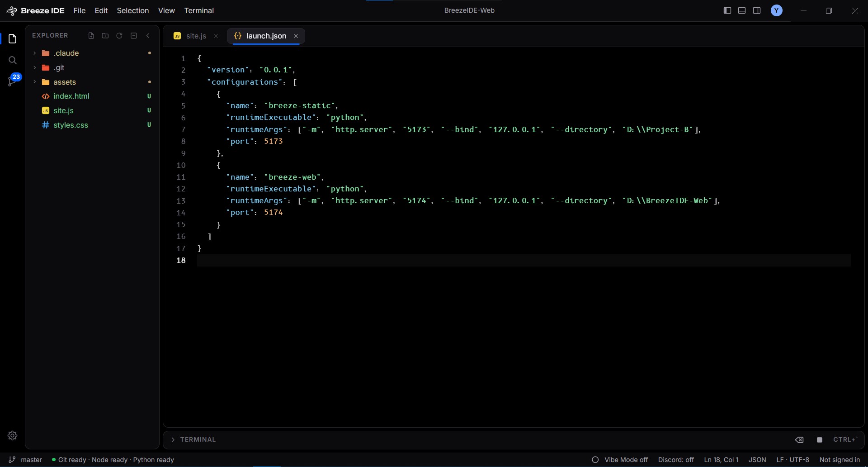Open styles.css in the file tree
The image size is (868, 467).
tap(92, 125)
